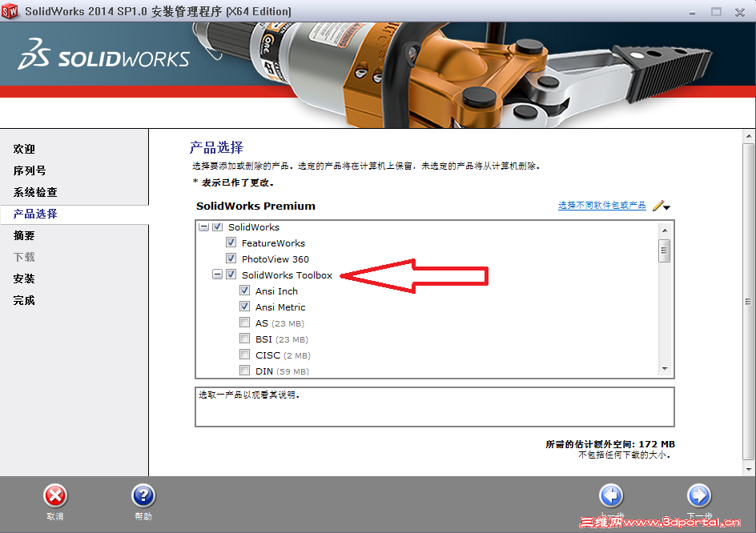Click the red Cancel (取消) icon
This screenshot has width=756, height=533.
pos(55,495)
